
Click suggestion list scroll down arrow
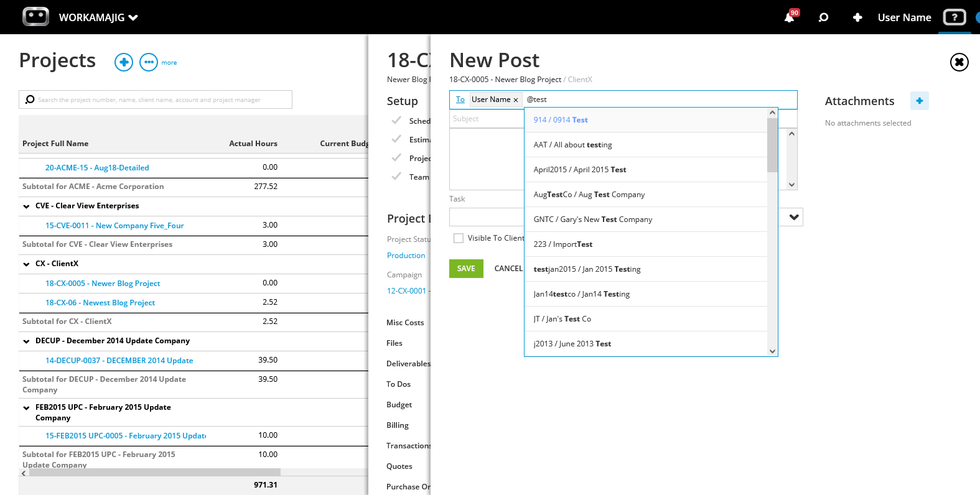[772, 351]
